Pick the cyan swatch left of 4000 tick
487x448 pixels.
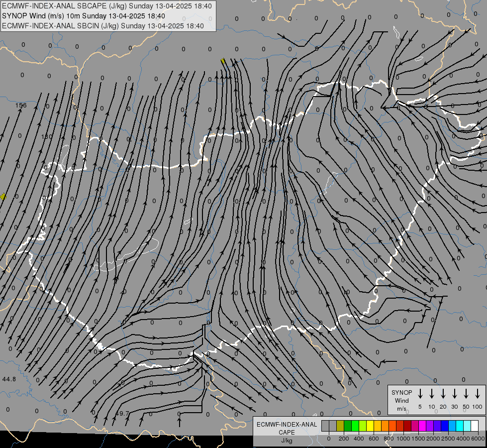pos(460,426)
